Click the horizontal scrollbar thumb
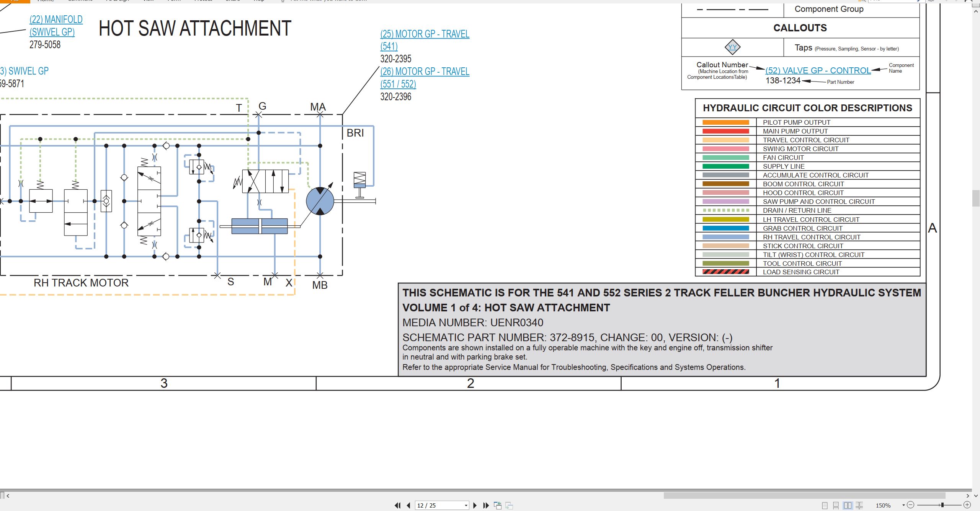Screen dimensions: 980x511 (x=804, y=496)
